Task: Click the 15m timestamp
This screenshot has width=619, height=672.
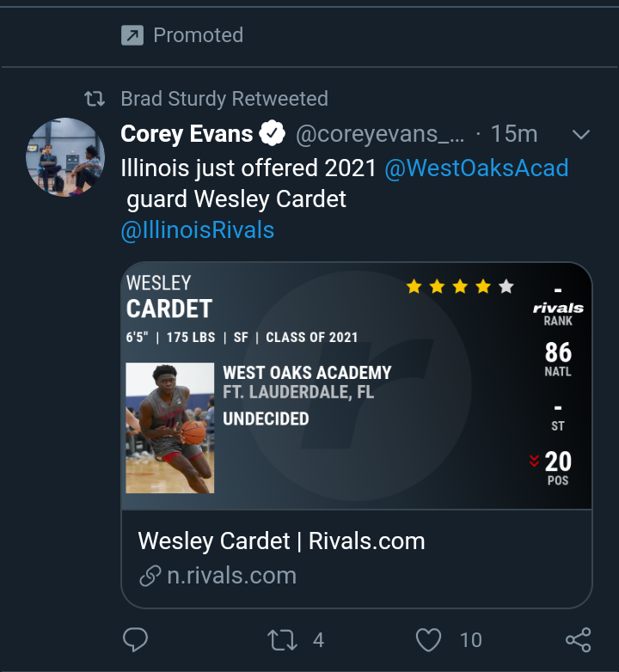Action: click(x=513, y=134)
